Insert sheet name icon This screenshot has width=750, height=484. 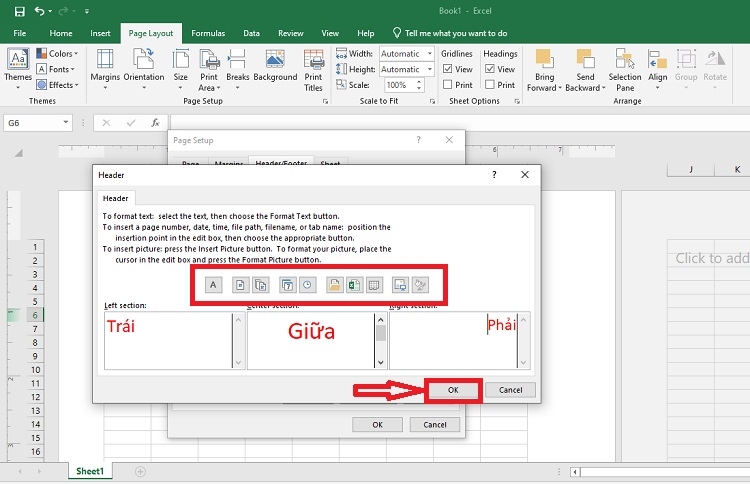pyautogui.click(x=374, y=285)
